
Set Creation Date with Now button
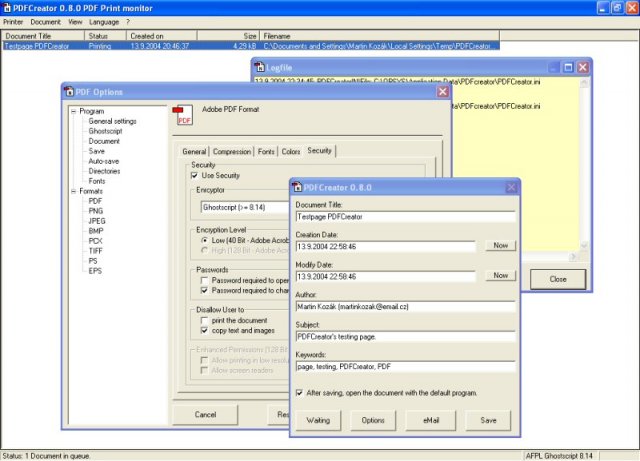pos(501,245)
